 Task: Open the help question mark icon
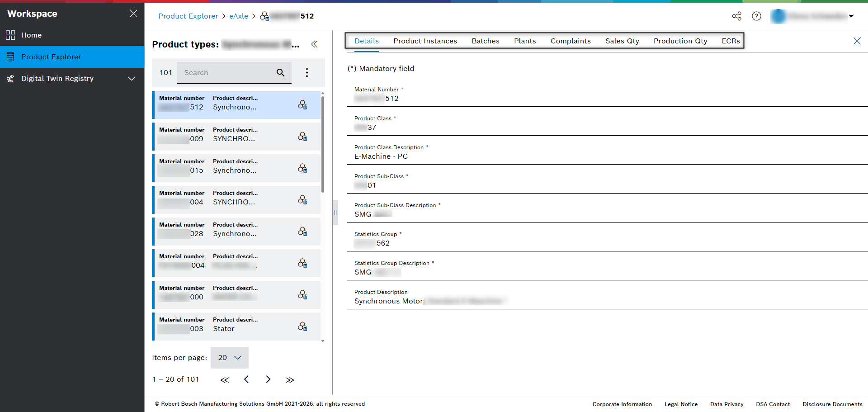[756, 16]
